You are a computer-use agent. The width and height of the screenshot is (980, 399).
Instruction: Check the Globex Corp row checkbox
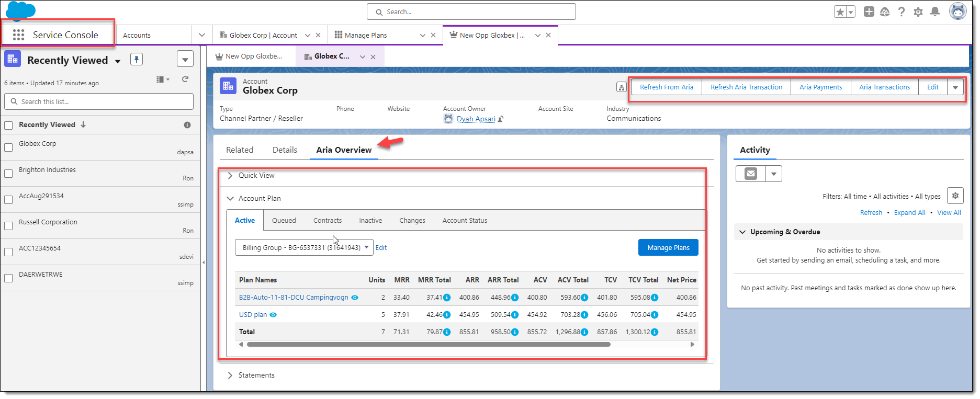tap(8, 147)
